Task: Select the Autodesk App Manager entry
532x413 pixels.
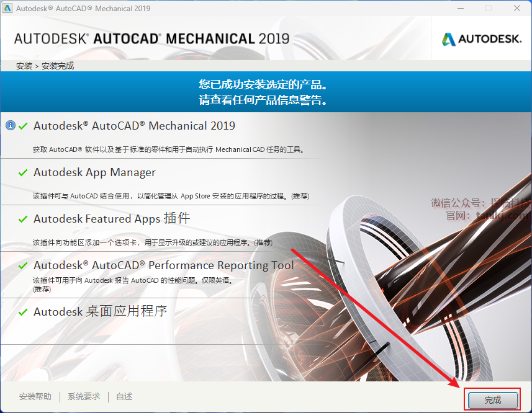Action: [94, 173]
